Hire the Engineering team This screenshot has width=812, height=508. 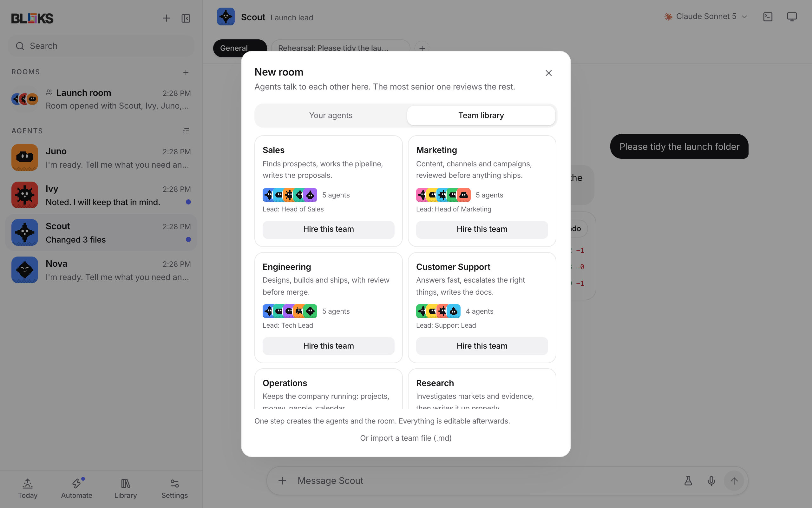(x=329, y=346)
